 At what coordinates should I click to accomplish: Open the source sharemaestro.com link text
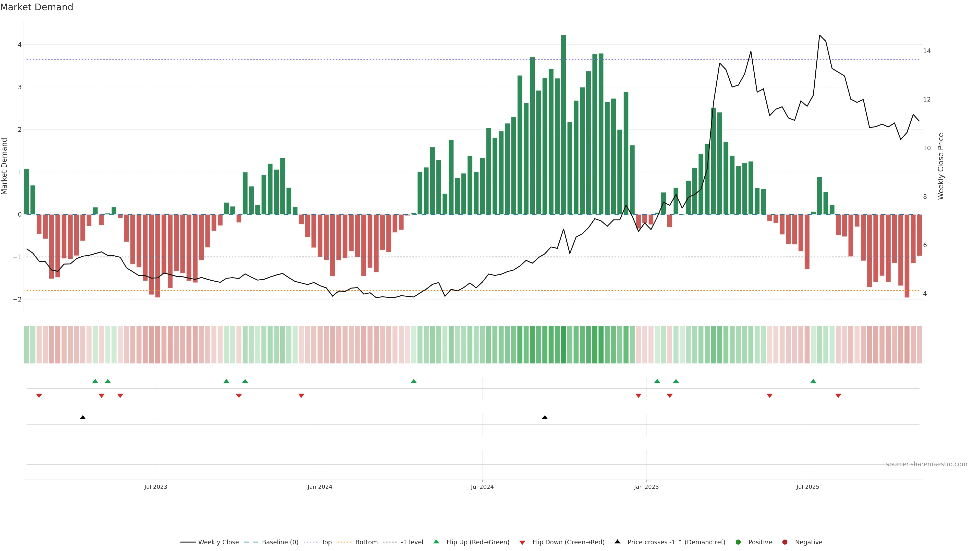926,464
